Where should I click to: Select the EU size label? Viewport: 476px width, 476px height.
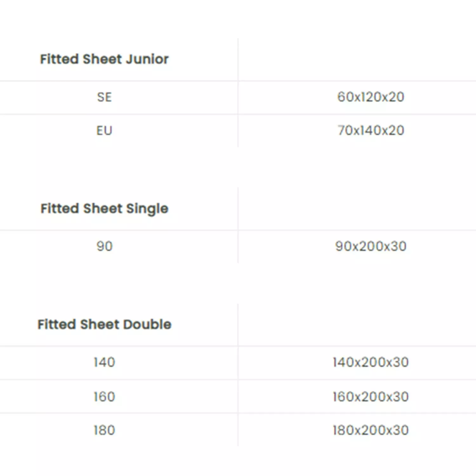pos(104,131)
